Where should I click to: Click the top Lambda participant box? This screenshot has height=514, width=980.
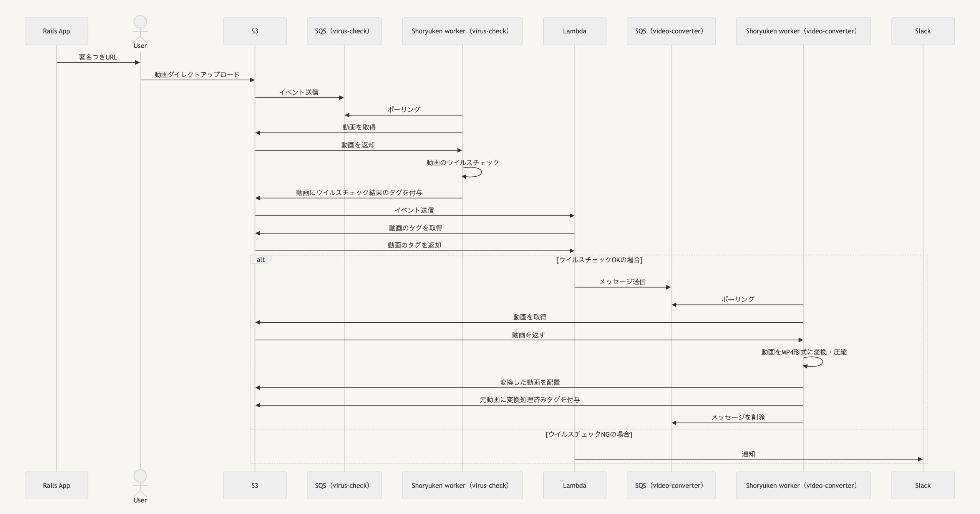click(x=575, y=31)
